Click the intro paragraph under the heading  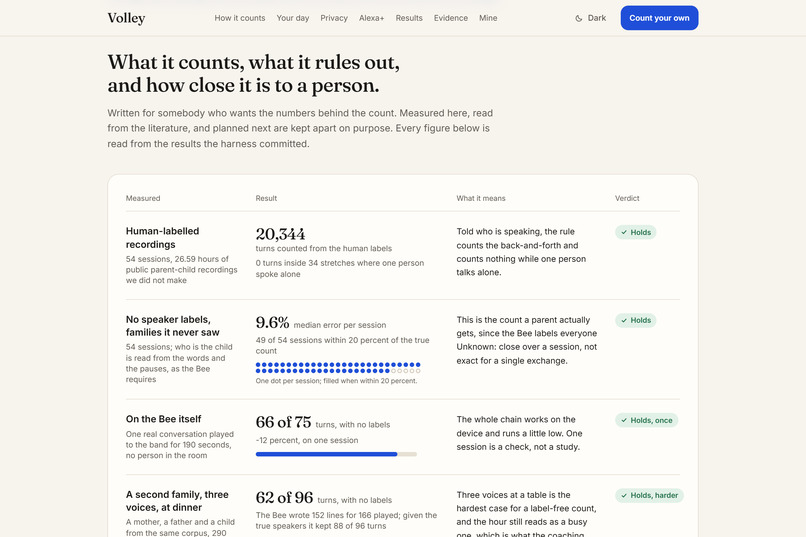click(x=300, y=128)
